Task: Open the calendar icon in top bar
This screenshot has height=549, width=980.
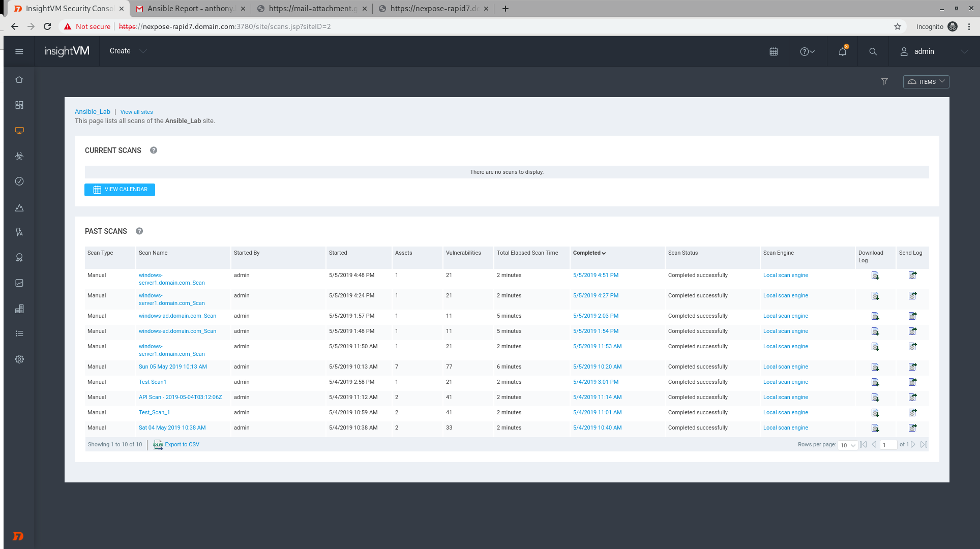Action: click(x=774, y=51)
